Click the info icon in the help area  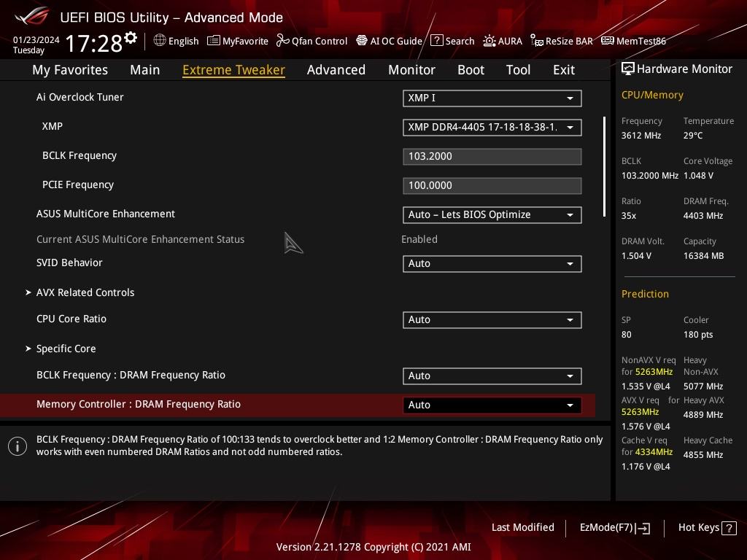[18, 446]
